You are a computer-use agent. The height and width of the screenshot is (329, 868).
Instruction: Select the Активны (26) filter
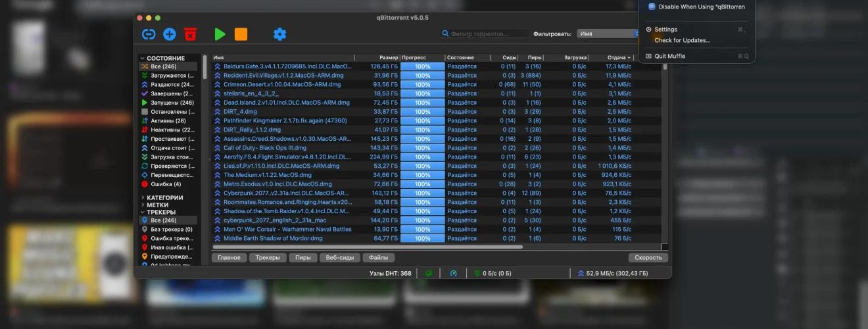pos(168,120)
